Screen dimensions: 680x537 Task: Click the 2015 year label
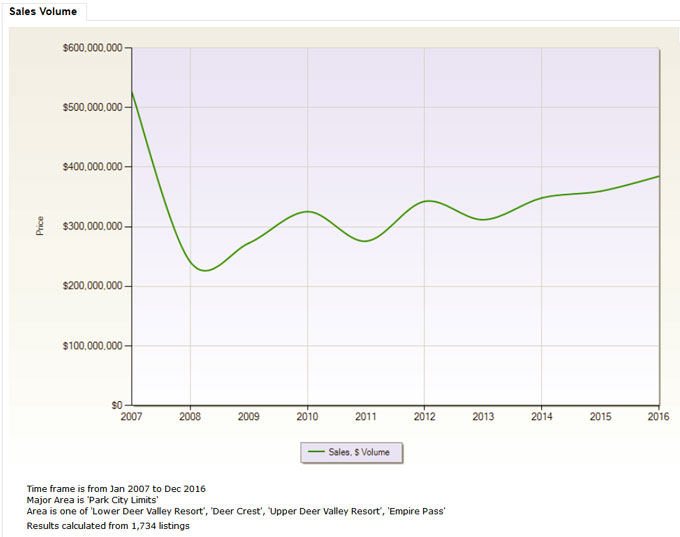click(x=600, y=417)
